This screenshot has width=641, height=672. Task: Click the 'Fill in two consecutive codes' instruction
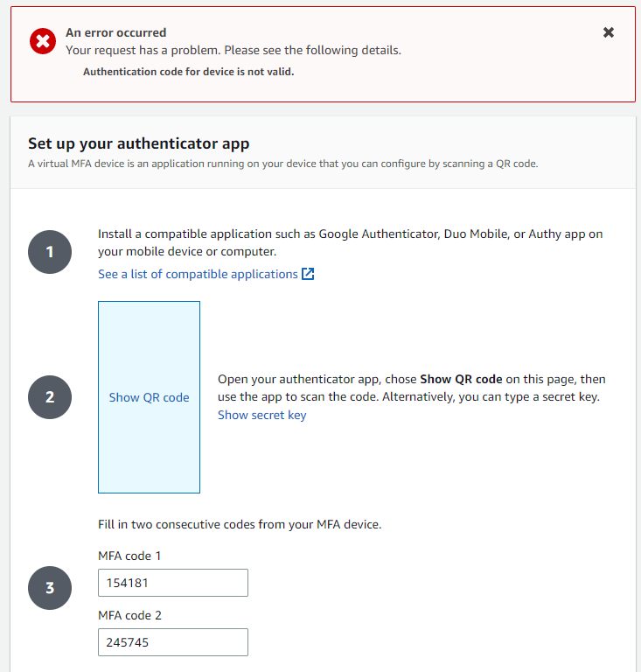click(x=240, y=525)
